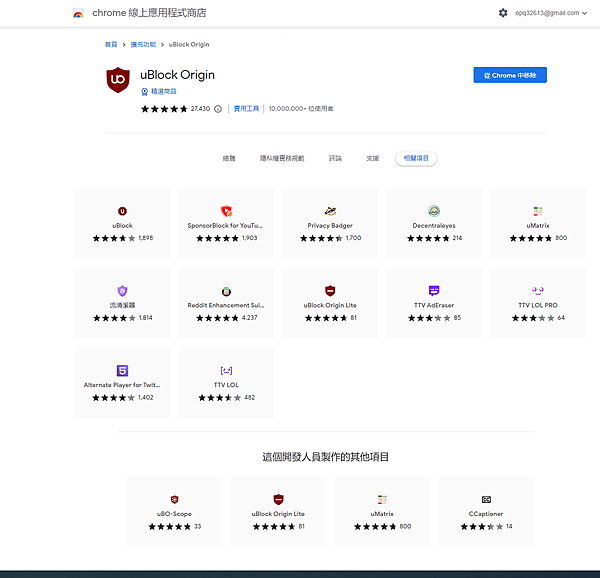Open the 實用工具 category link
Screen dimensions: 600x578
coord(246,109)
